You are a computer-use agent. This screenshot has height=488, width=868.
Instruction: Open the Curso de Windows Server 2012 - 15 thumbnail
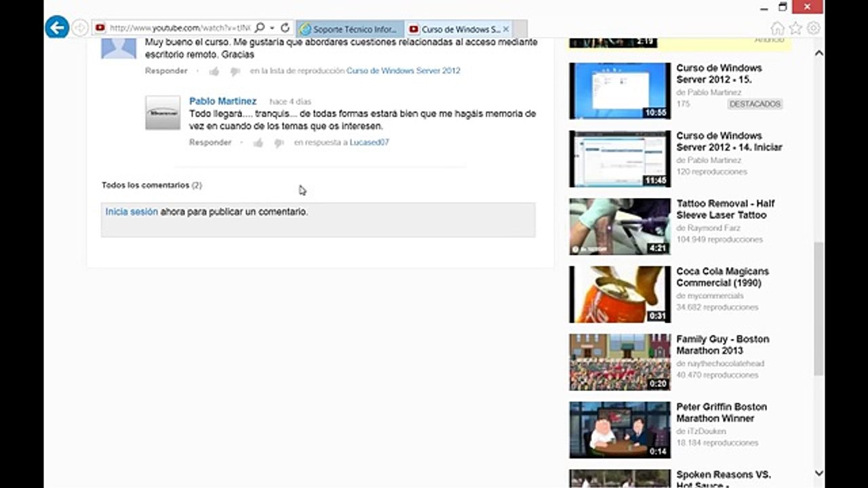point(620,91)
